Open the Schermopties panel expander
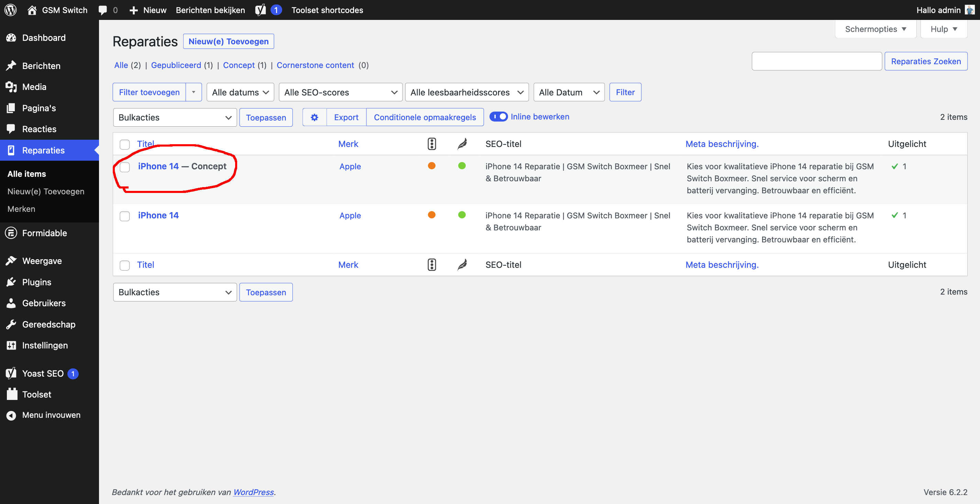Image resolution: width=980 pixels, height=504 pixels. pos(875,29)
